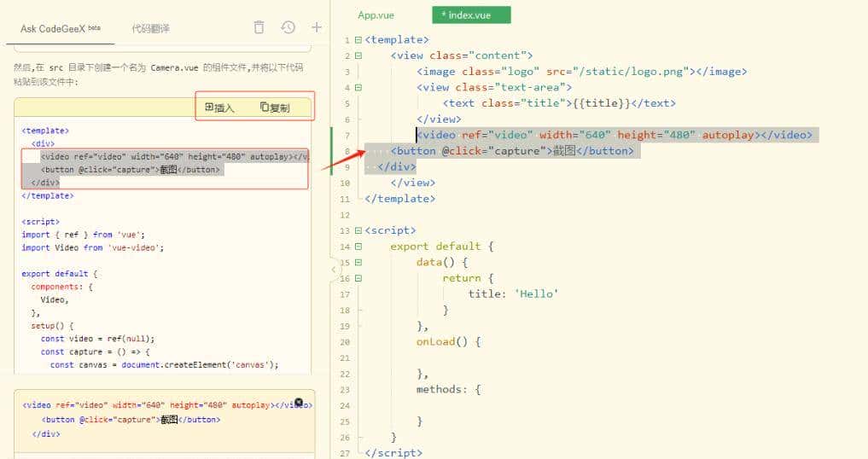
Task: Click the "methods: {" text on line 23
Action: click(x=449, y=389)
